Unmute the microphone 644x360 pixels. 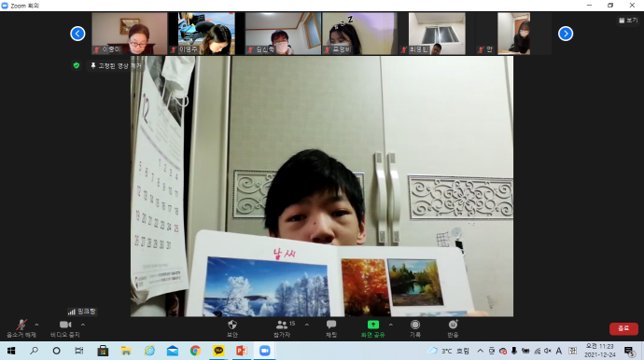tap(21, 325)
